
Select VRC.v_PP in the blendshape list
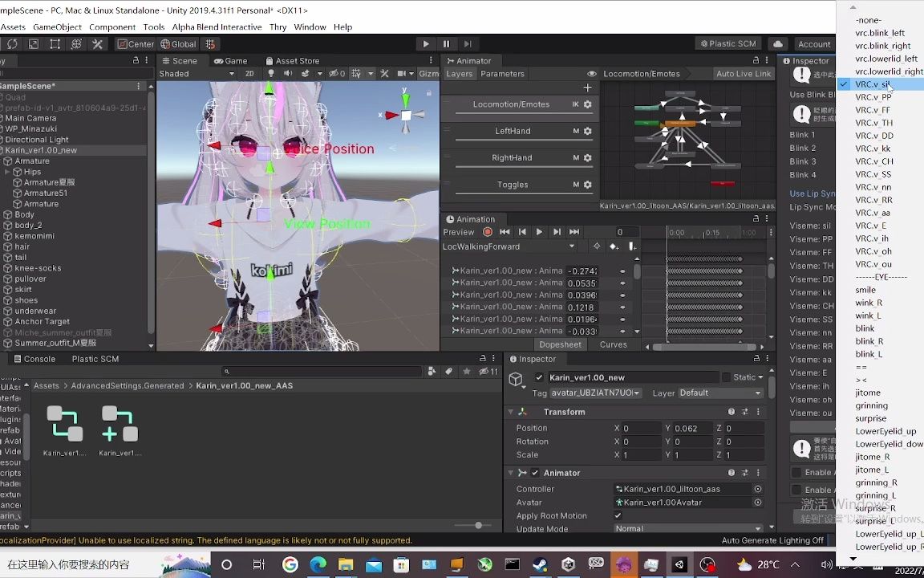pos(873,97)
